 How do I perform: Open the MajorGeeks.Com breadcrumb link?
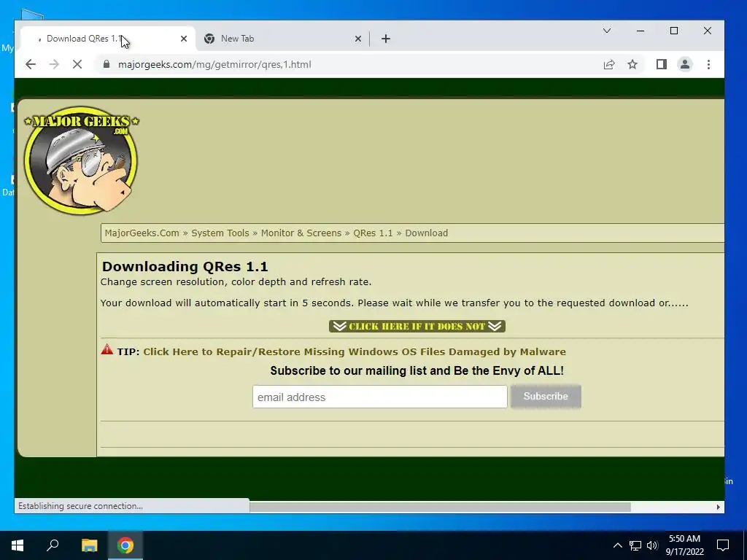point(142,233)
